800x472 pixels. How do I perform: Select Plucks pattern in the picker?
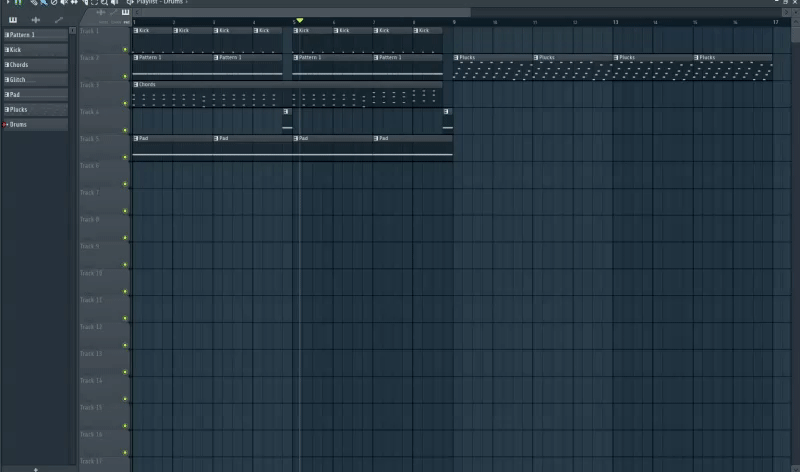35,109
